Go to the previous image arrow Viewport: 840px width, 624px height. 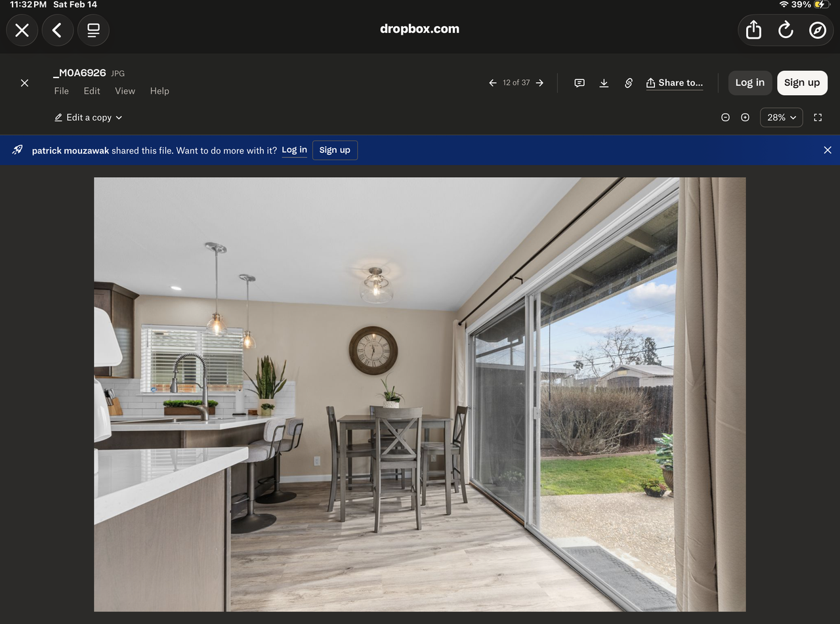[x=493, y=83]
